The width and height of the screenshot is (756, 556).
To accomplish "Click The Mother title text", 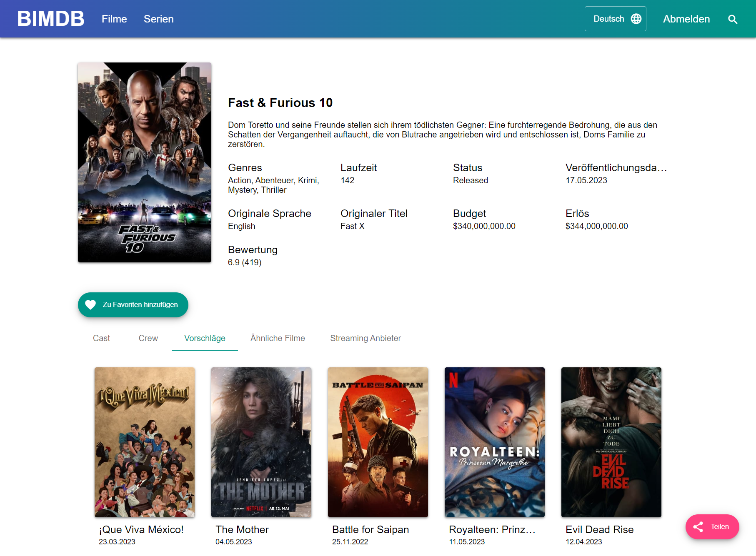I will 242,530.
